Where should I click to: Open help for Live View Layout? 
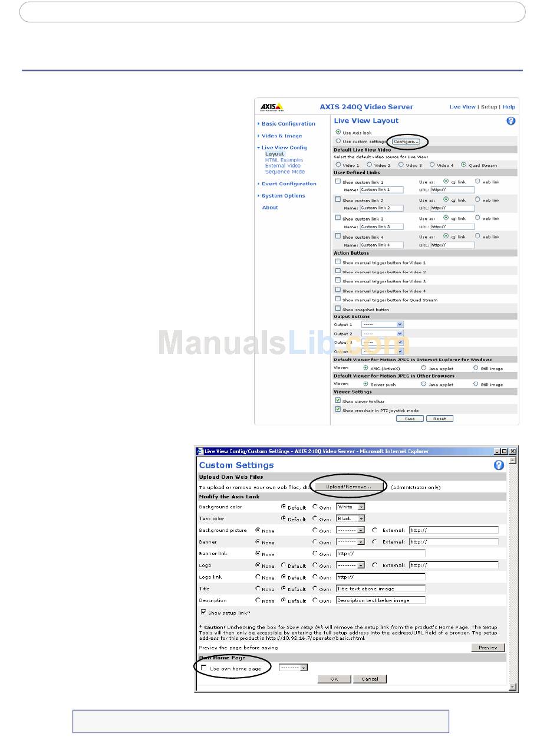[511, 121]
